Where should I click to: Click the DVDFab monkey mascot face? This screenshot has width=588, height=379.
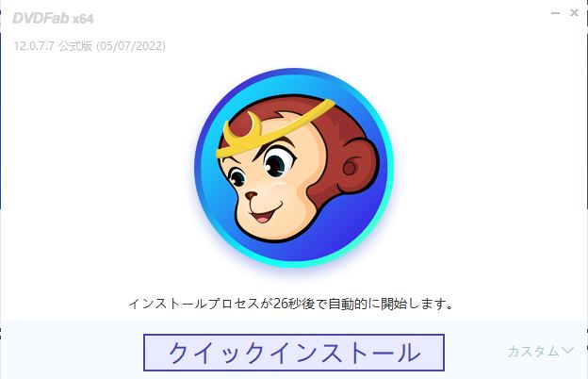click(x=296, y=169)
